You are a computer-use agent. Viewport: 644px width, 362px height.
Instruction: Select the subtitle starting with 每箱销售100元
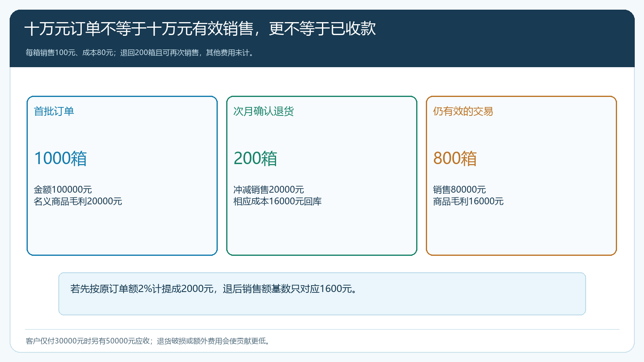click(x=141, y=53)
